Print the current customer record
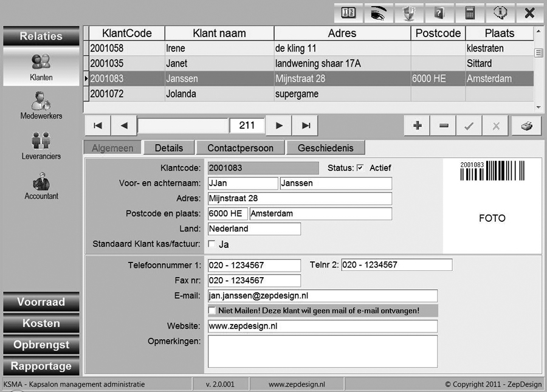547x392 pixels. [525, 125]
